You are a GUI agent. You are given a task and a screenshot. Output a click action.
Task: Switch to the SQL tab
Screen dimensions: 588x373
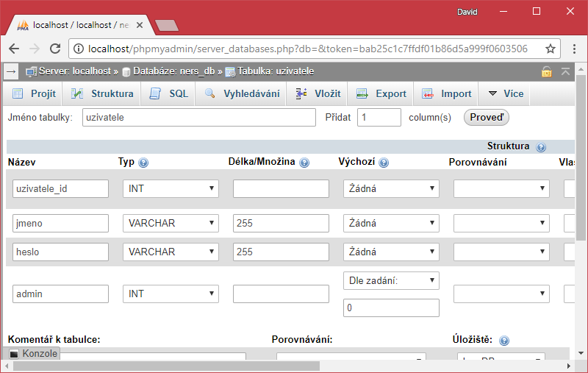169,94
